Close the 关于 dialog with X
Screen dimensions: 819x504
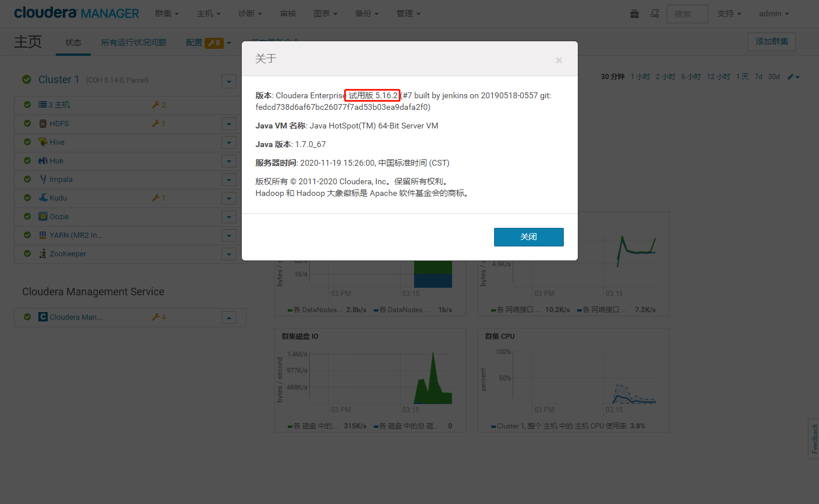pos(559,60)
